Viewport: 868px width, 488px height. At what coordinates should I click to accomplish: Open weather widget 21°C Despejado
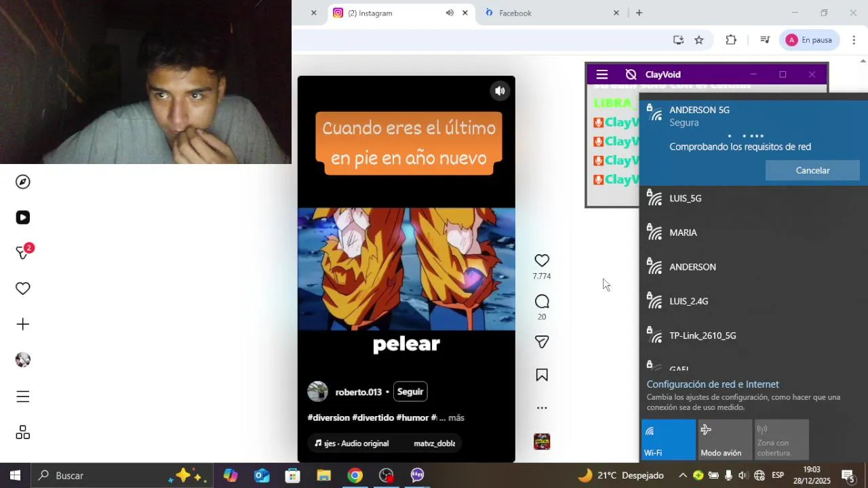coord(620,476)
